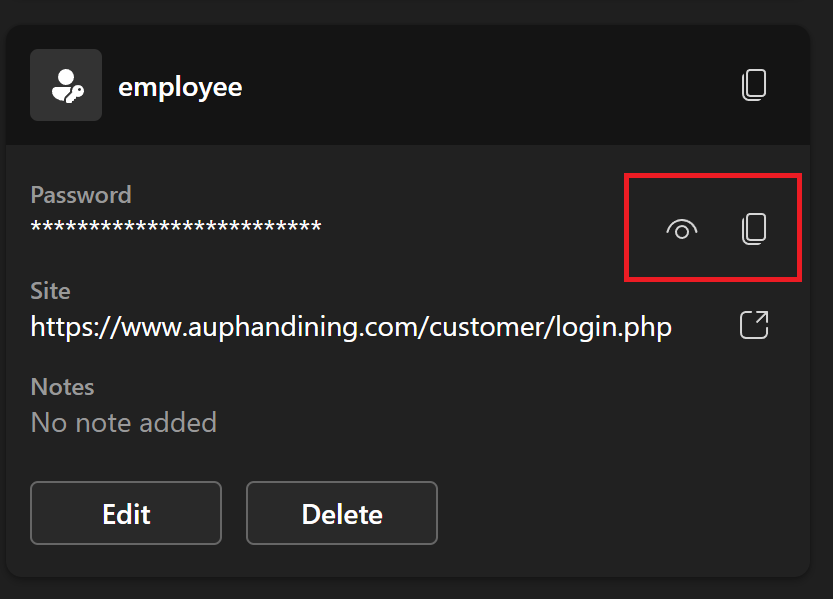Viewport: 833px width, 599px height.
Task: Open the site in new window icon
Action: 754,324
